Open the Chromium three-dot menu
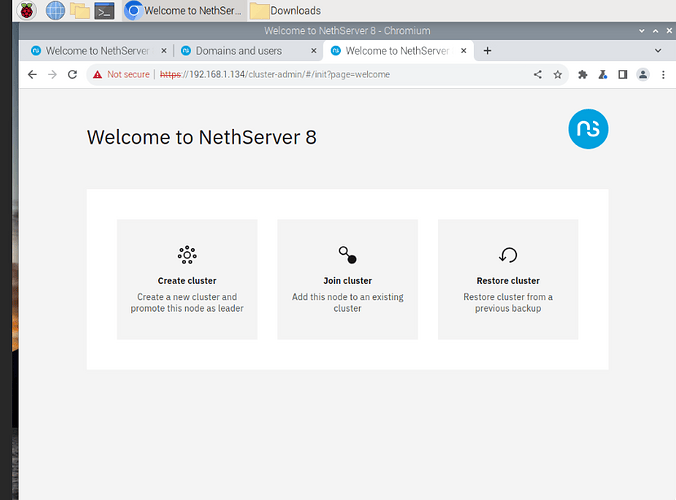Viewport: 676px width, 500px height. coord(663,75)
